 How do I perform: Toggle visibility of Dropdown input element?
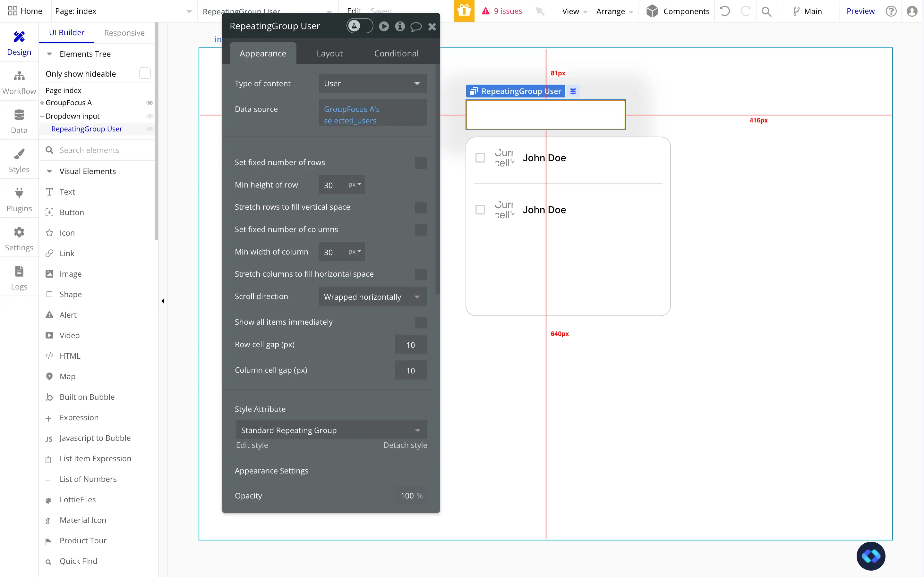pos(150,116)
